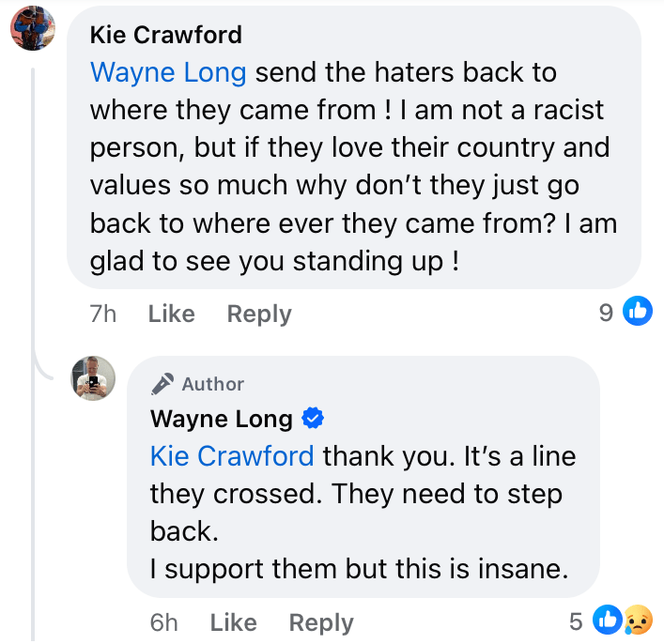This screenshot has height=644, width=664.
Task: Like Kie Crawford's comment
Action: 171,314
